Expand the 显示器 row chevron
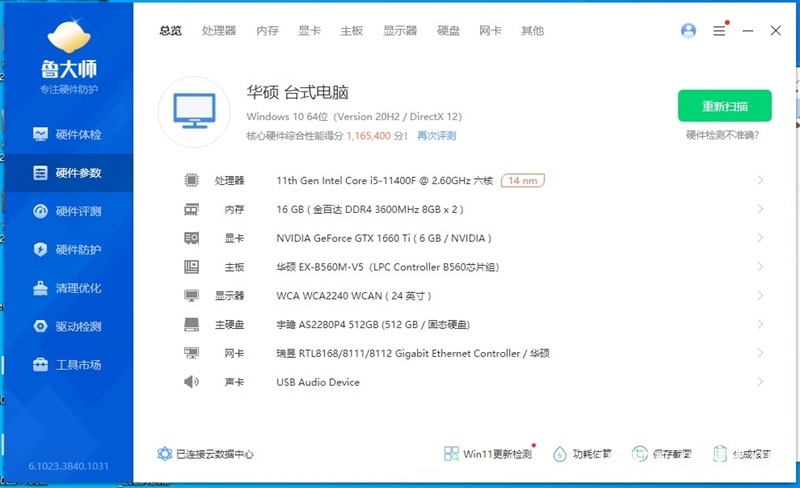 [x=760, y=296]
